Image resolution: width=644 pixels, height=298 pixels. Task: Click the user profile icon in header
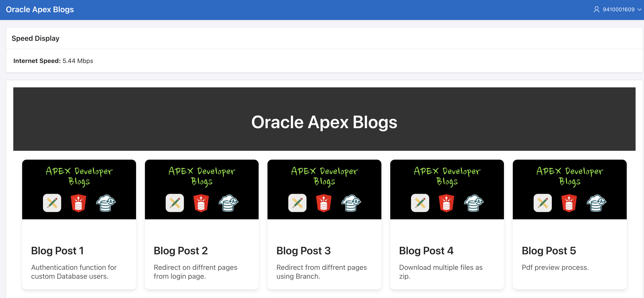pyautogui.click(x=596, y=10)
